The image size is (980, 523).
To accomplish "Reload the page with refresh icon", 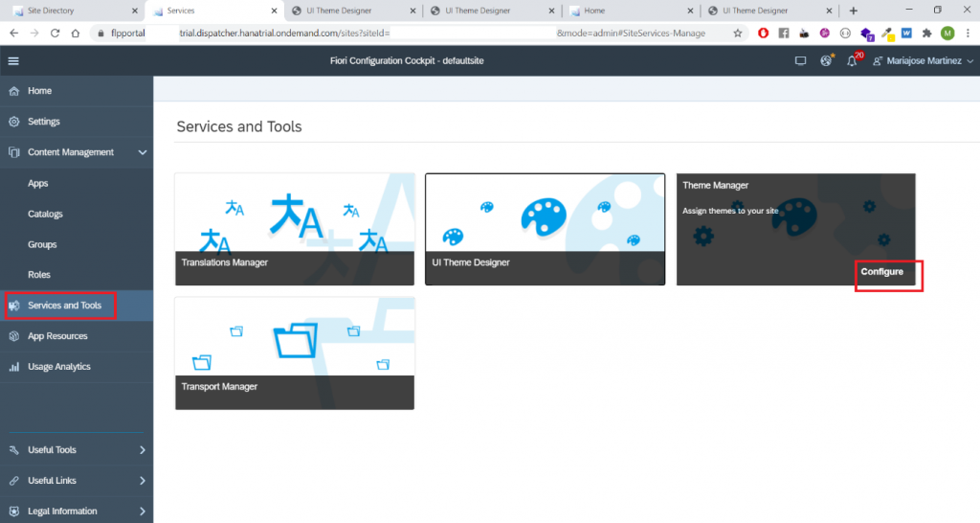I will coord(55,34).
